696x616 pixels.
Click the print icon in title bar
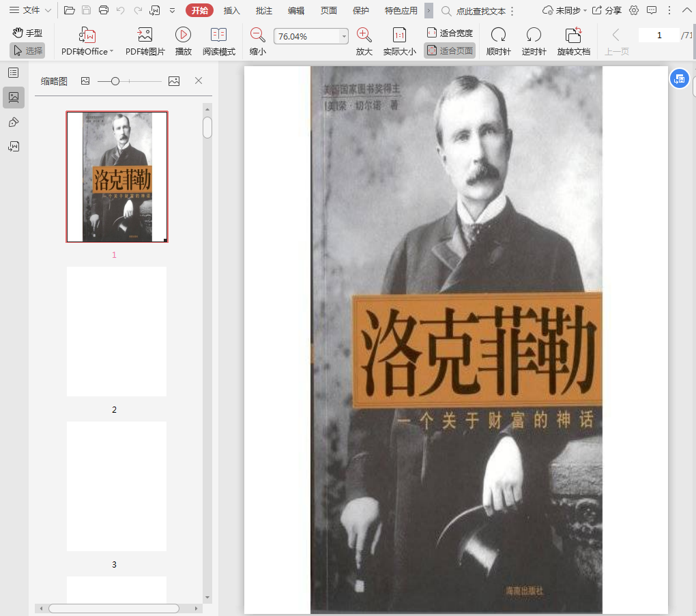[x=104, y=10]
